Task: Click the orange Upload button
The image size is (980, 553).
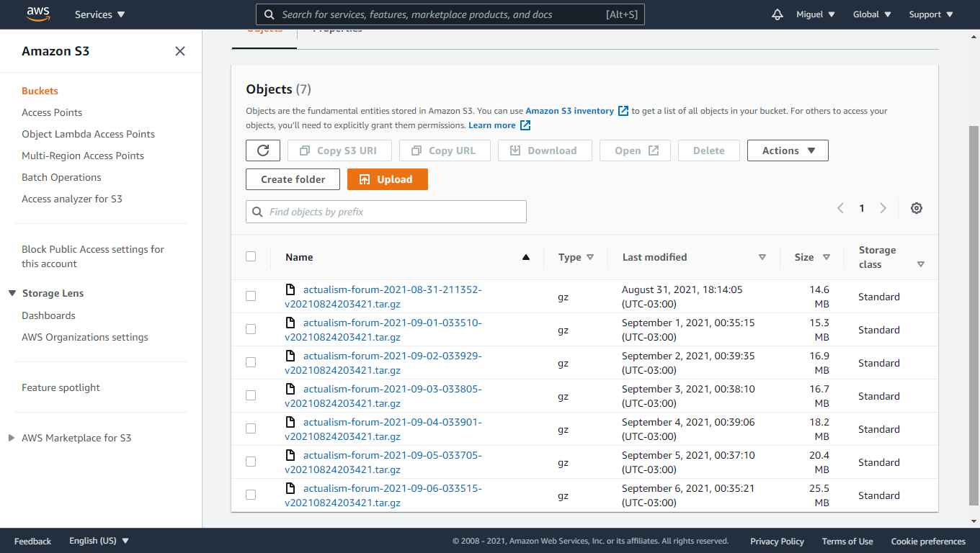Action: pos(388,179)
